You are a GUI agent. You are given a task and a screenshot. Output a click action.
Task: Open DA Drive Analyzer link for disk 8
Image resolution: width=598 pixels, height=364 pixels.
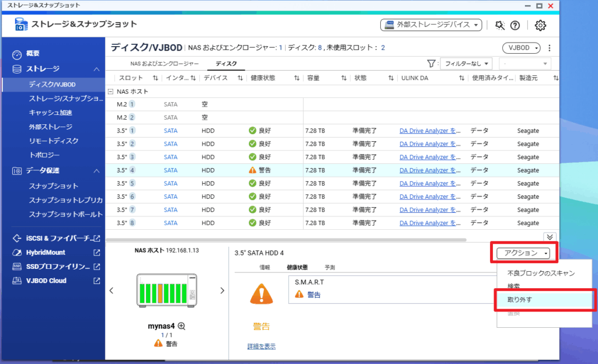click(x=430, y=223)
